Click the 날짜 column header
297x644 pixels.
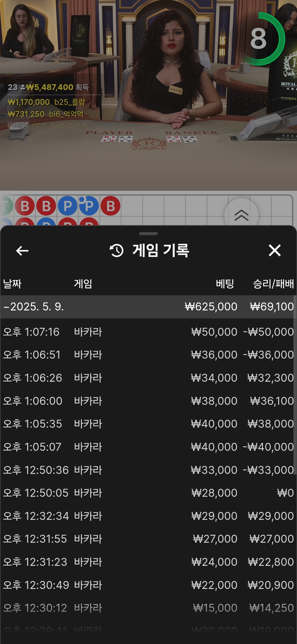click(x=12, y=284)
